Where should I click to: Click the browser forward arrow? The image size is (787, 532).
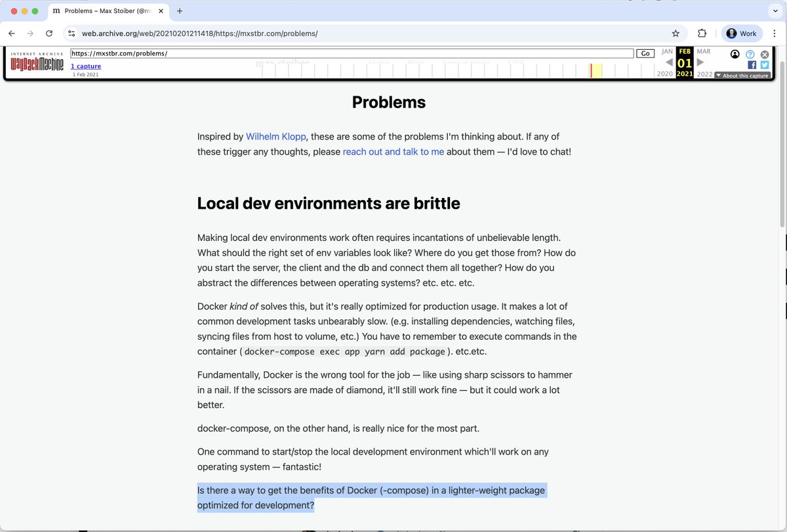pos(30,33)
